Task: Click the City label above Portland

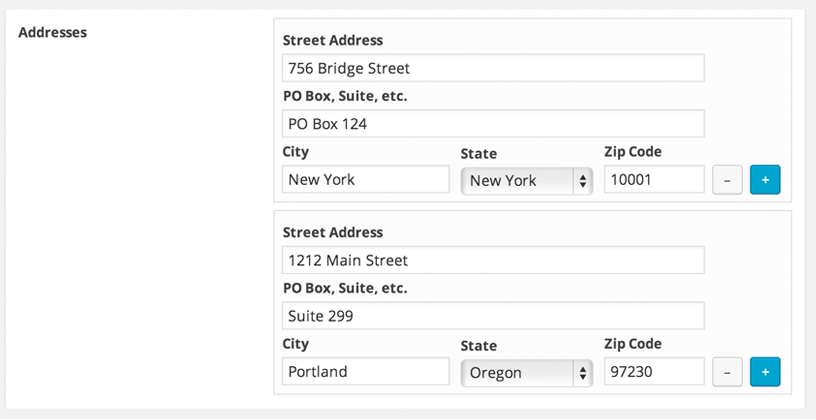Action: (x=296, y=344)
